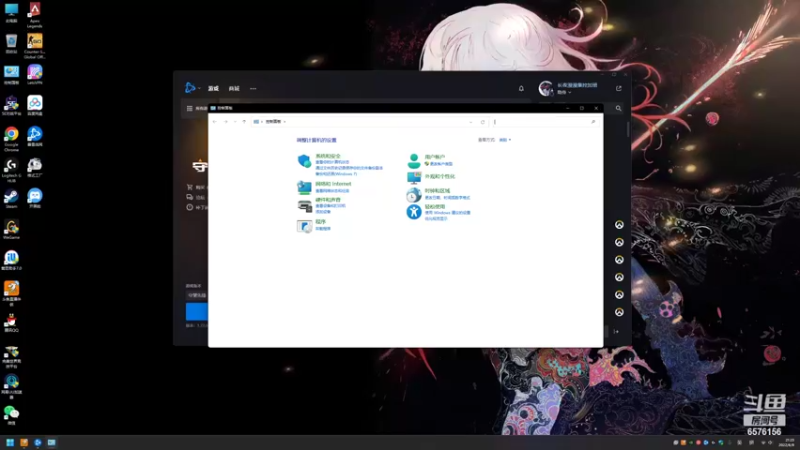Click Battle.net profile avatar
The width and height of the screenshot is (800, 450).
[x=545, y=88]
